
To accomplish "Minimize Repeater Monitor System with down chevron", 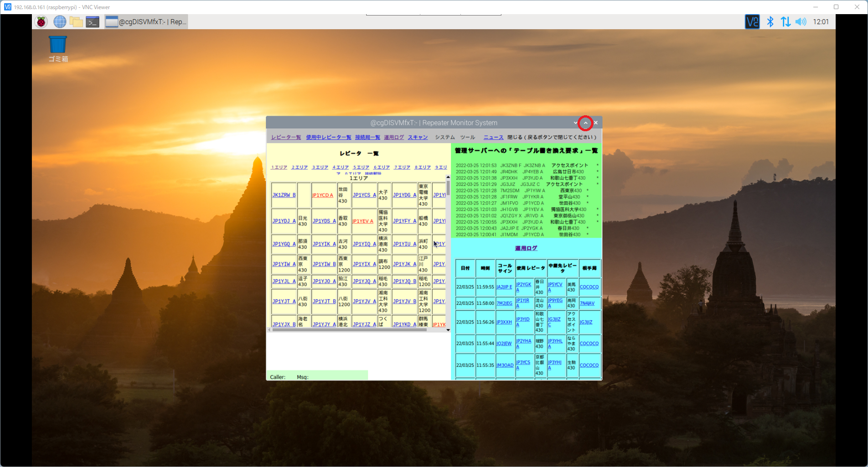I will click(575, 123).
